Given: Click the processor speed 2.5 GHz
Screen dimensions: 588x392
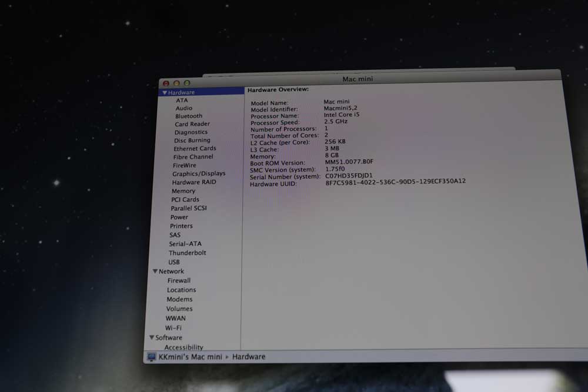Looking at the screenshot, I should [x=336, y=122].
